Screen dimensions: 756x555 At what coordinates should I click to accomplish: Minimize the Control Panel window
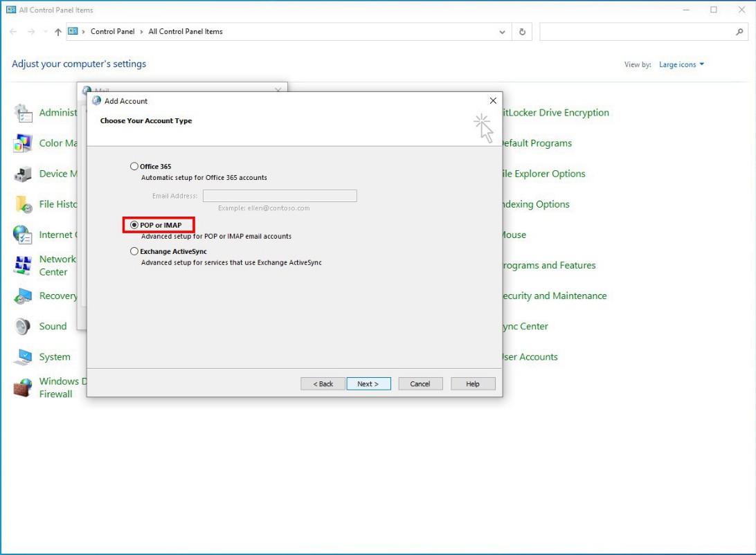pos(686,10)
